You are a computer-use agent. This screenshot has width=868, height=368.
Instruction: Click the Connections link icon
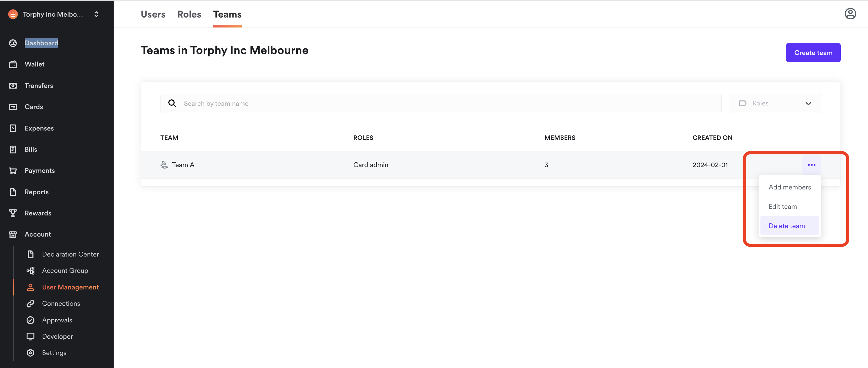pos(30,303)
